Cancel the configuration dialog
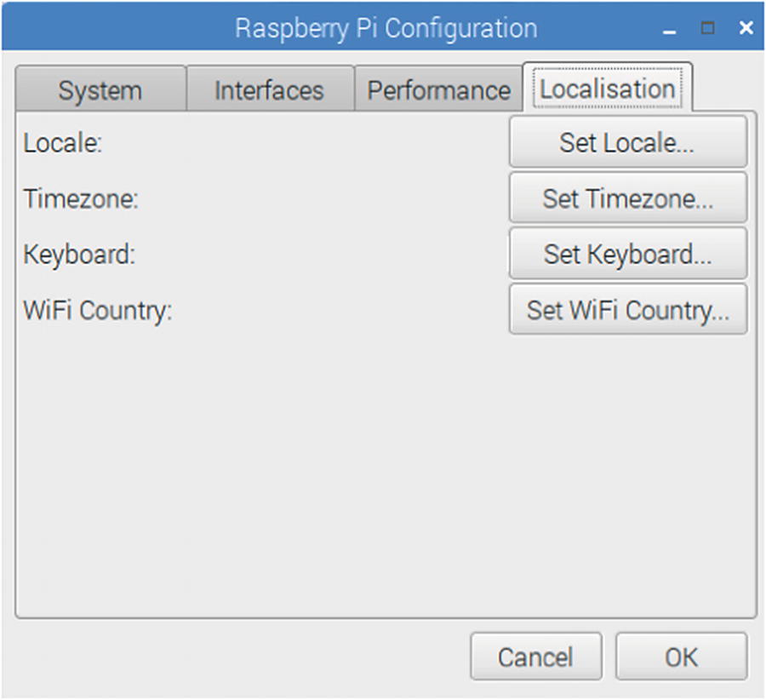Screen dimensions: 766x700 tap(535, 657)
